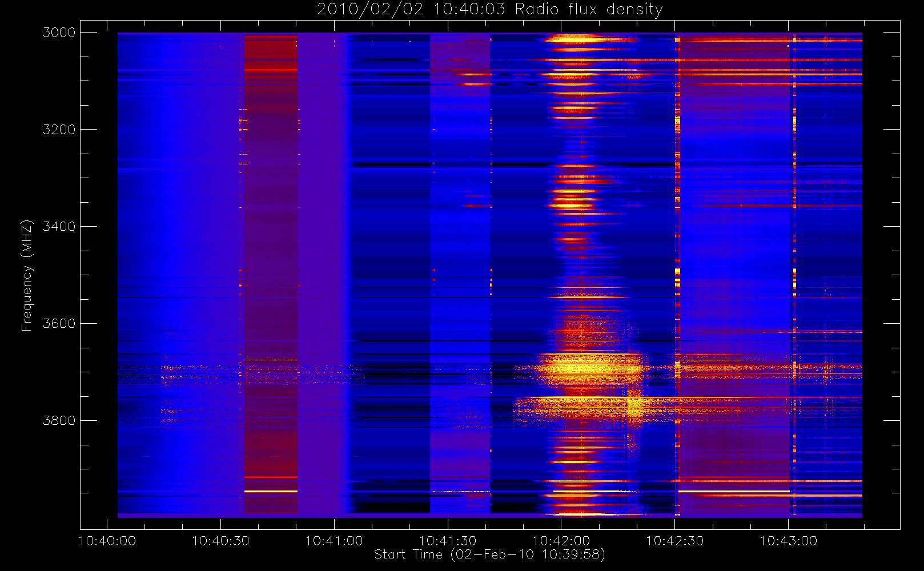The width and height of the screenshot is (924, 571).
Task: Select the 3600 frequency tick label
Action: pyautogui.click(x=59, y=324)
